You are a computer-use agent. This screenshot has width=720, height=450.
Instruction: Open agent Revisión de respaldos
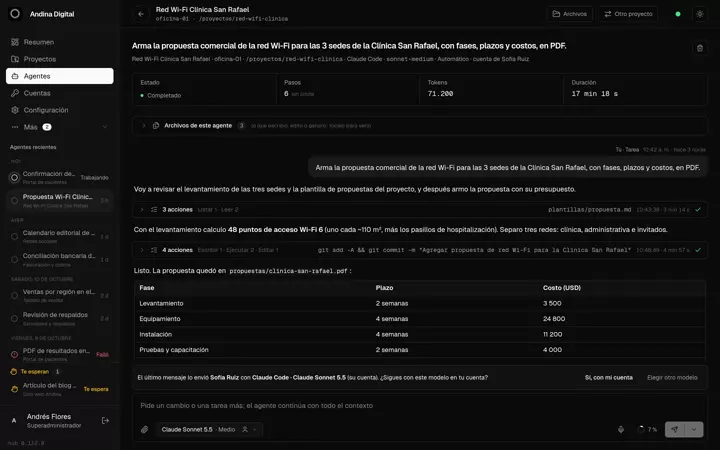(60, 318)
